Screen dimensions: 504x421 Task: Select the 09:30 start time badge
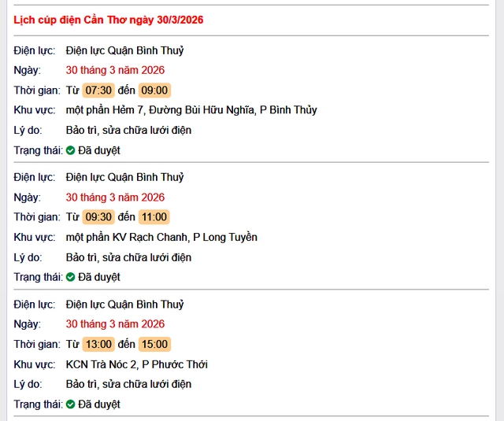(x=98, y=217)
